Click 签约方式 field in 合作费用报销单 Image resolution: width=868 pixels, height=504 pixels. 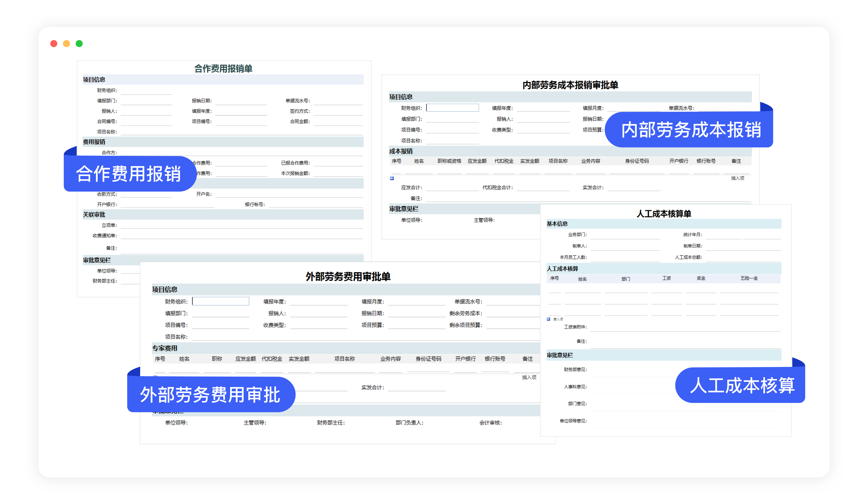point(338,111)
